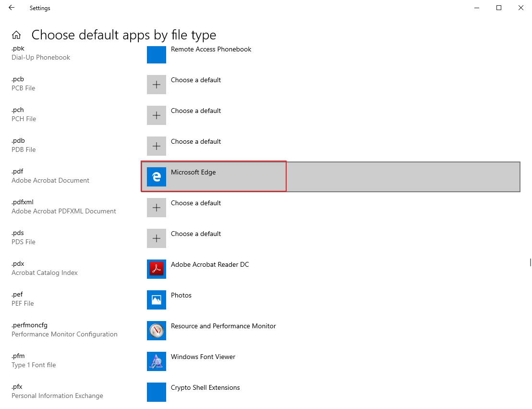Change the Microsoft Edge default for .pdf
The height and width of the screenshot is (409, 532).
point(330,177)
